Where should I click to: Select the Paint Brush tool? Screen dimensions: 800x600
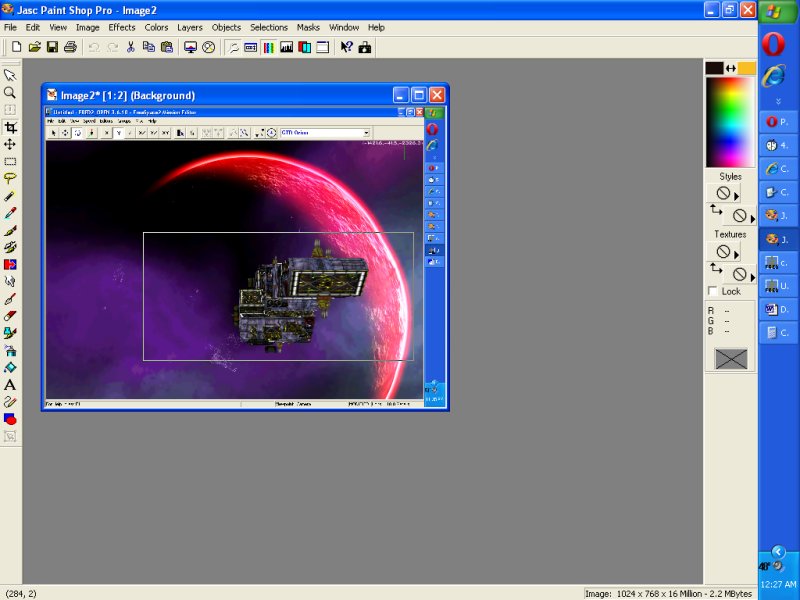10,230
